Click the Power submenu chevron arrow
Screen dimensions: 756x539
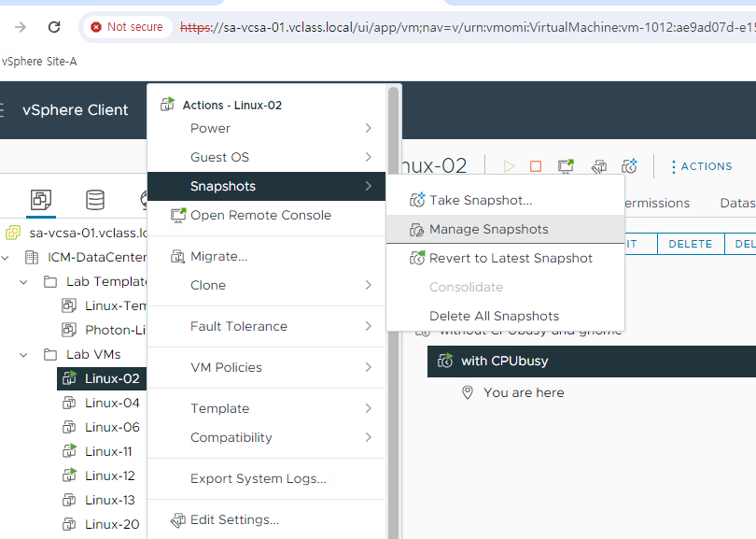[369, 128]
